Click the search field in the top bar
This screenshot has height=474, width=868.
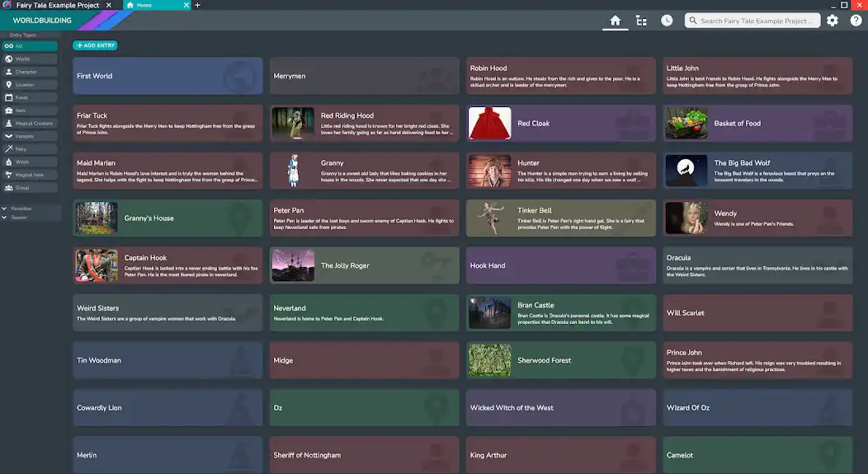click(x=752, y=21)
